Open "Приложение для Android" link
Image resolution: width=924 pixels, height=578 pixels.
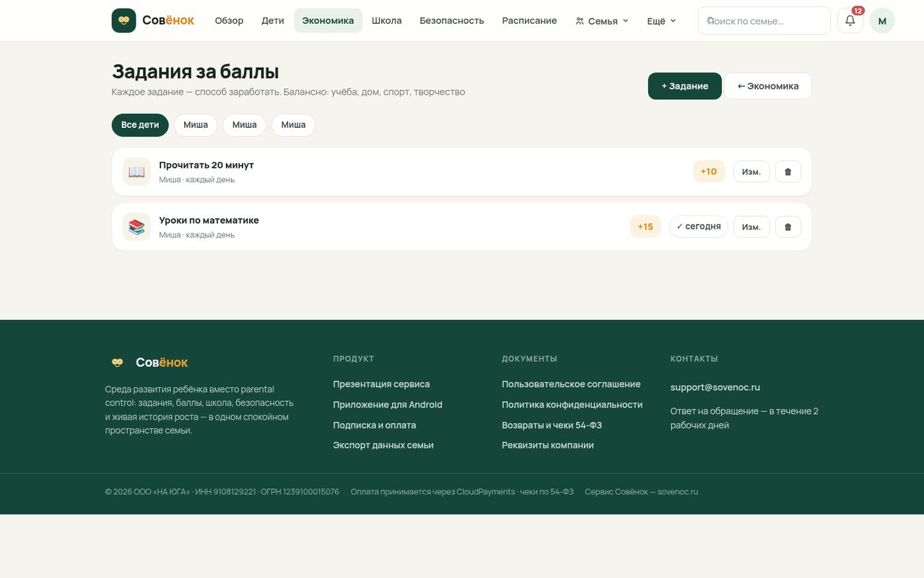(x=388, y=405)
